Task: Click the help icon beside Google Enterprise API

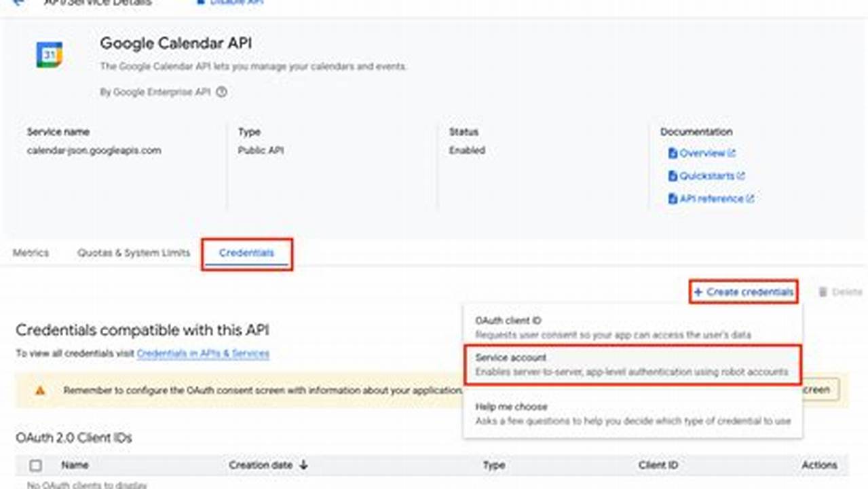Action: [x=221, y=92]
